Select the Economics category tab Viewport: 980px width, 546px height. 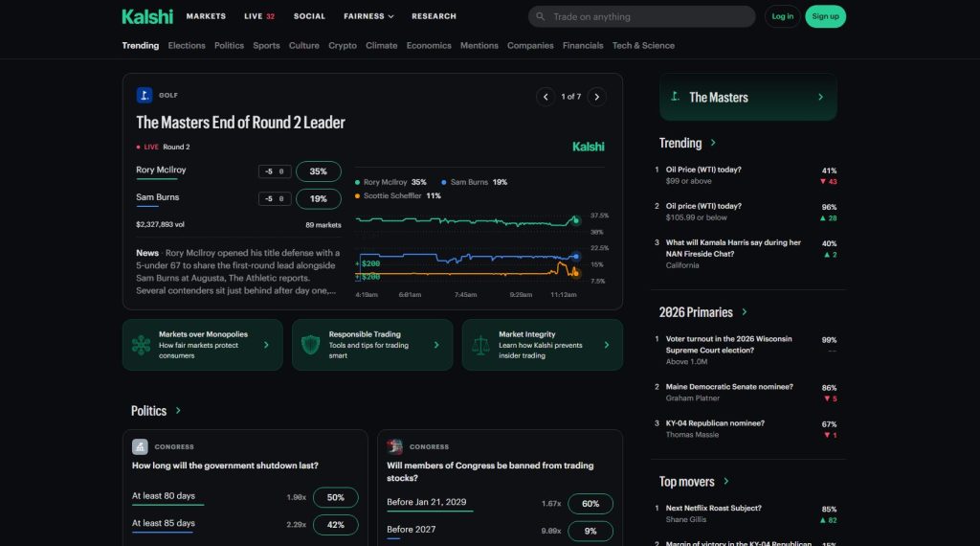(x=429, y=46)
